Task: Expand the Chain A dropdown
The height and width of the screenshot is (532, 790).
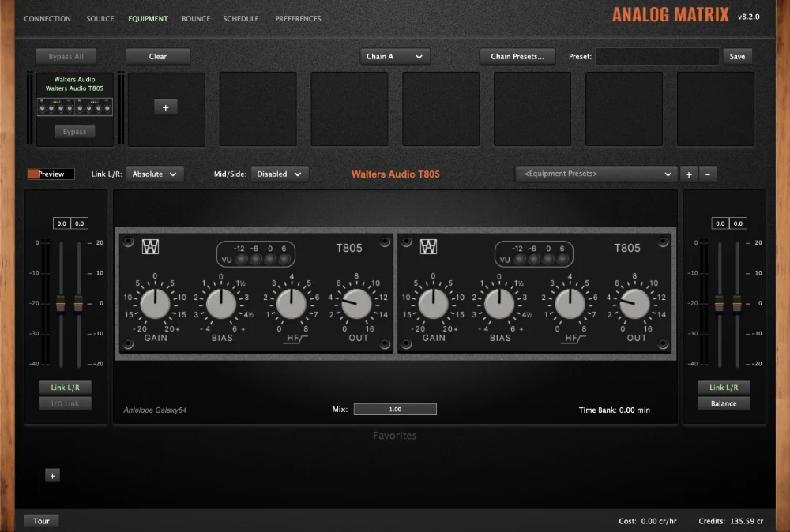Action: pyautogui.click(x=394, y=56)
